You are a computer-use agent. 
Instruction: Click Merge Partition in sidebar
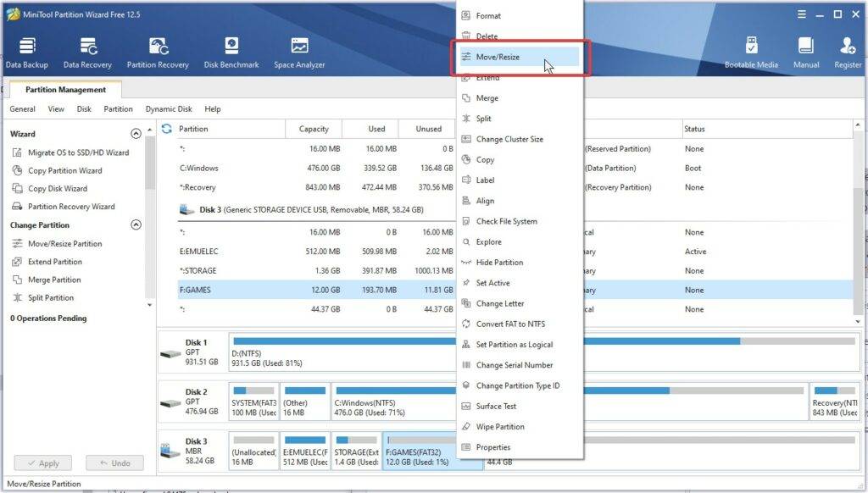pyautogui.click(x=47, y=280)
